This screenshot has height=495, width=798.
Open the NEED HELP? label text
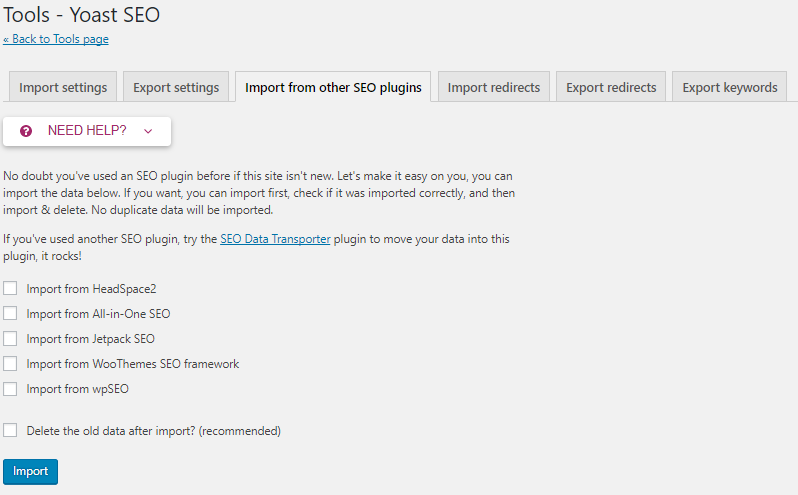coord(87,131)
